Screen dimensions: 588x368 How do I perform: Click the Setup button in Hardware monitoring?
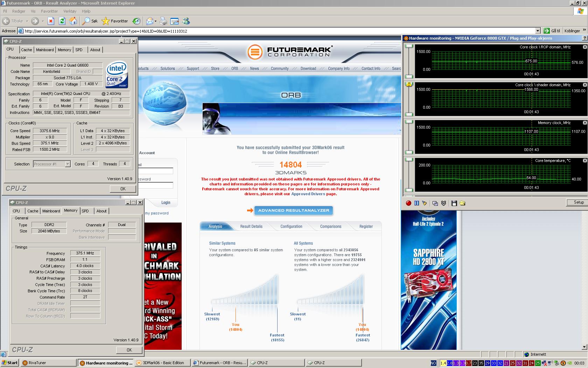[x=577, y=202]
